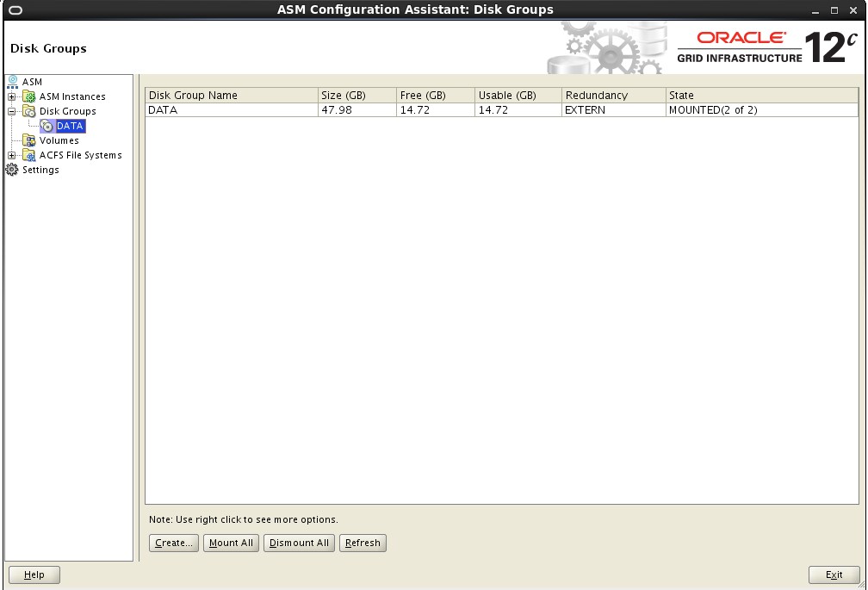
Task: Click the MOUNTED(2 of 2) state cell
Action: click(762, 110)
